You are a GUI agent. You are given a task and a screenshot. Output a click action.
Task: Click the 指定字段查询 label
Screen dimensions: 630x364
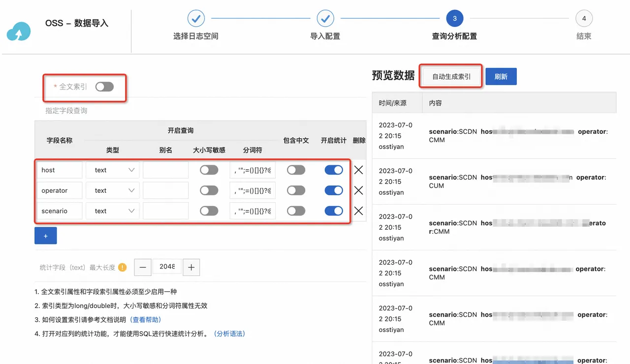tap(66, 111)
